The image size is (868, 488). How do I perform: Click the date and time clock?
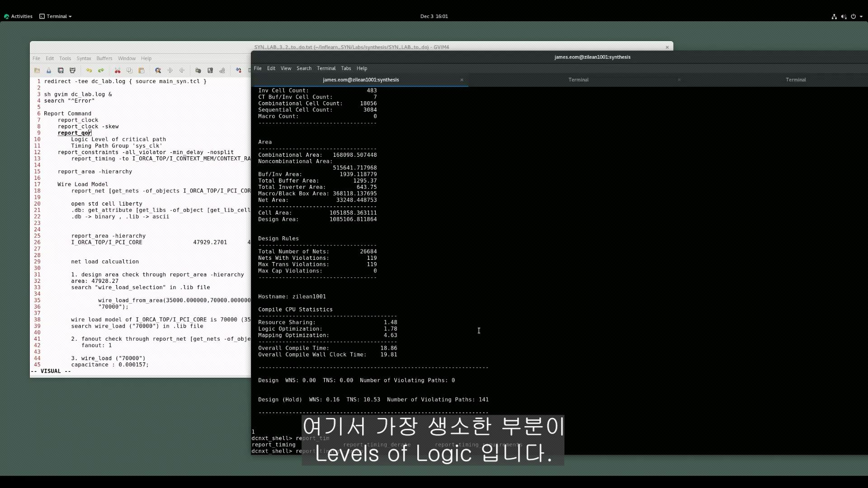[x=434, y=16]
